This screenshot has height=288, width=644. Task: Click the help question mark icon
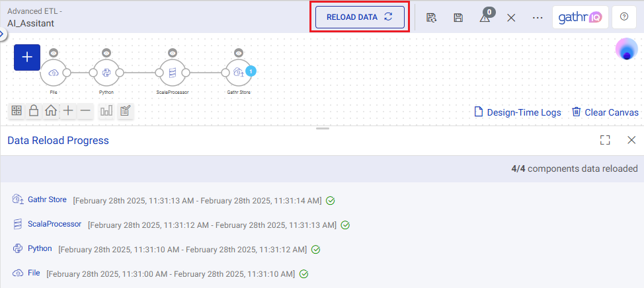click(624, 17)
